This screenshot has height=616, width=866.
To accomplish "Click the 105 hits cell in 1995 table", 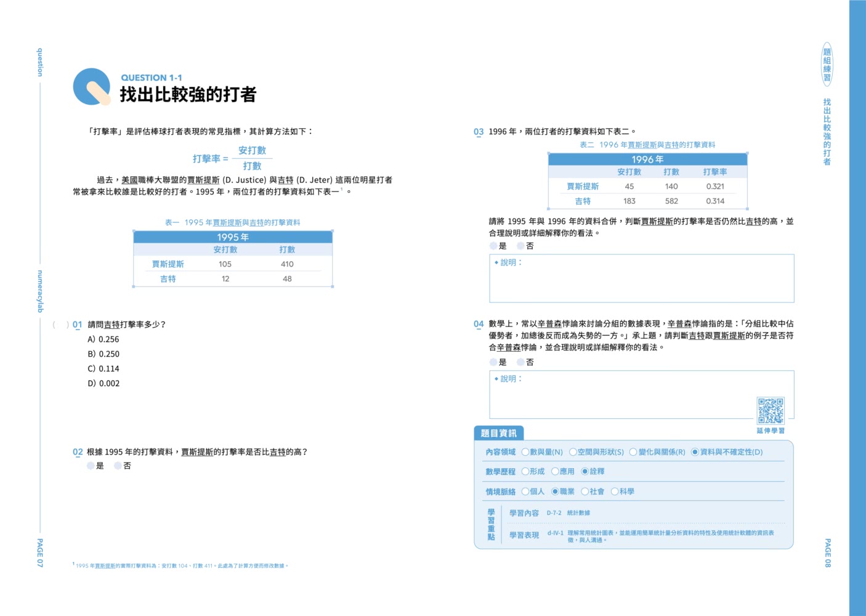I will click(x=225, y=264).
